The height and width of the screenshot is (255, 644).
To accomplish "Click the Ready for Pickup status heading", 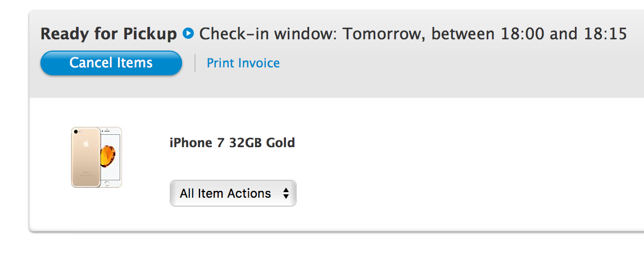I will click(108, 34).
